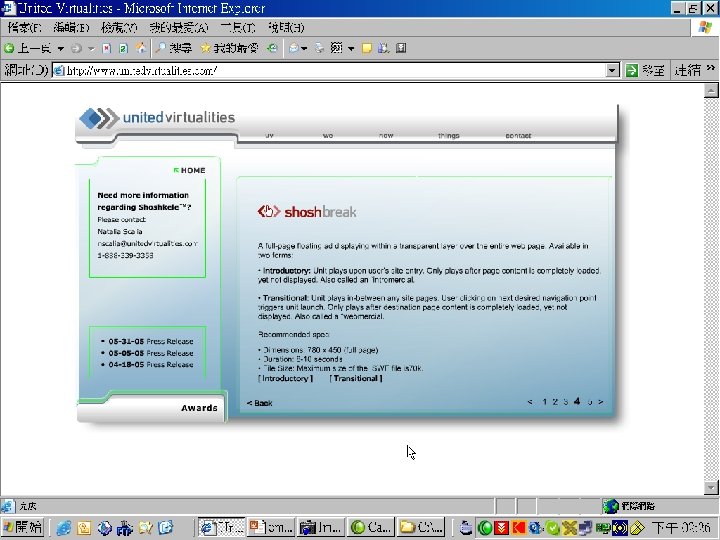The width and height of the screenshot is (720, 540).
Task: Click the vertical scrollbar up arrow
Action: pos(711,90)
